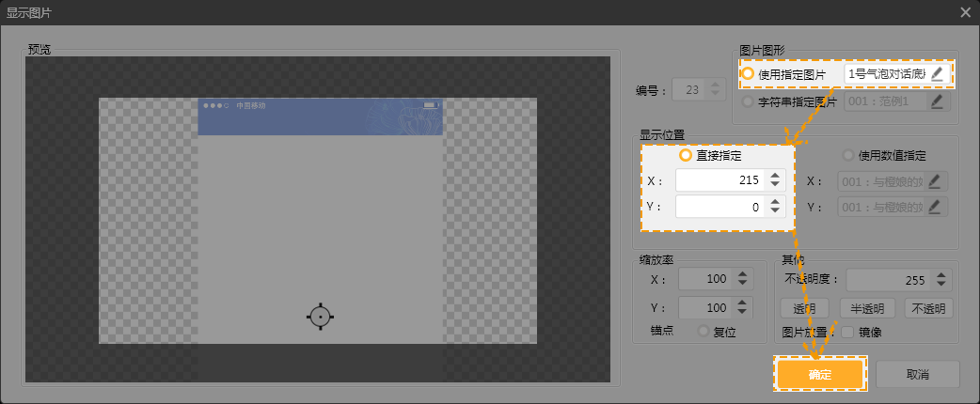Click the pencil icon for the Y variable field
Screen dimensions: 980x404
[x=937, y=207]
